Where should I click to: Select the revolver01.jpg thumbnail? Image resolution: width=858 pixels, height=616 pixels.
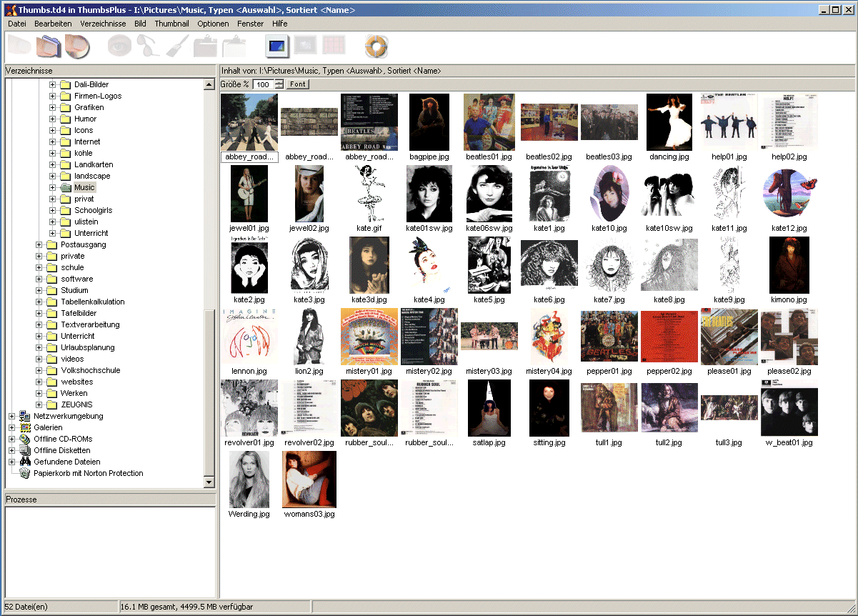(249, 408)
